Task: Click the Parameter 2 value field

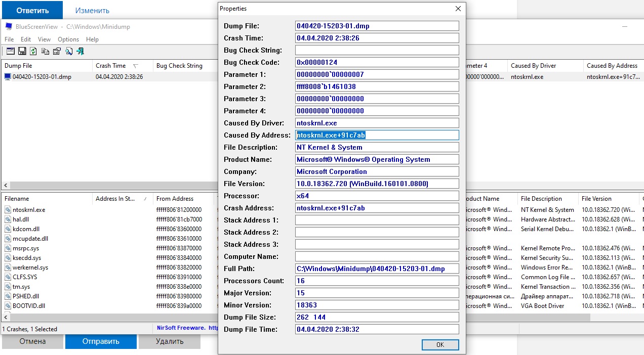Action: coord(377,86)
